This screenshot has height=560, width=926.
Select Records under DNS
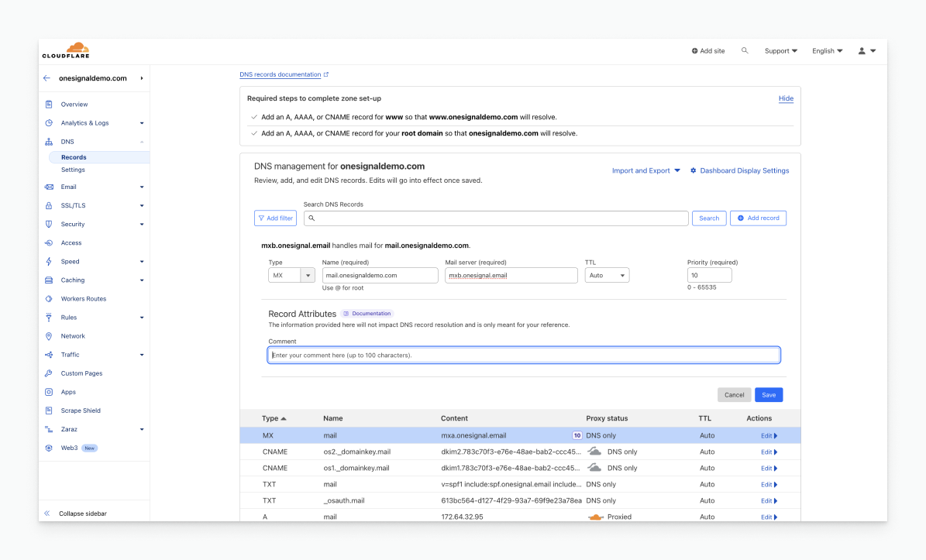point(74,157)
